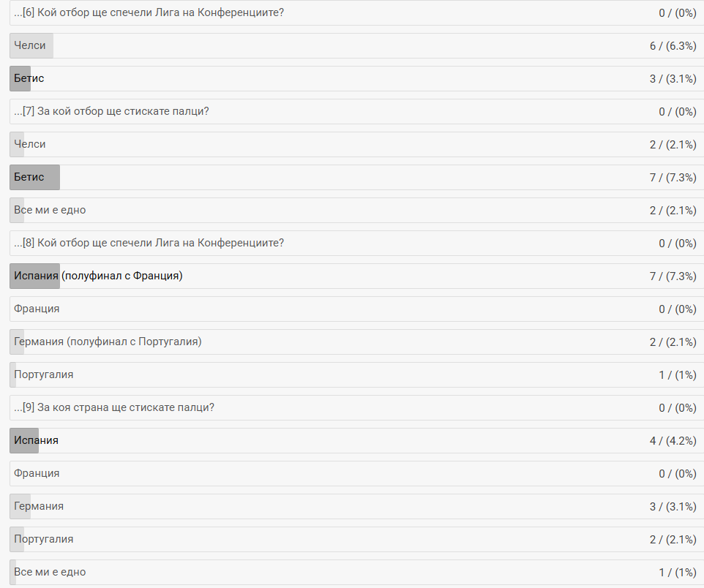Image resolution: width=704 pixels, height=588 pixels.
Task: Choose Франция under question 9
Action: pyautogui.click(x=356, y=473)
